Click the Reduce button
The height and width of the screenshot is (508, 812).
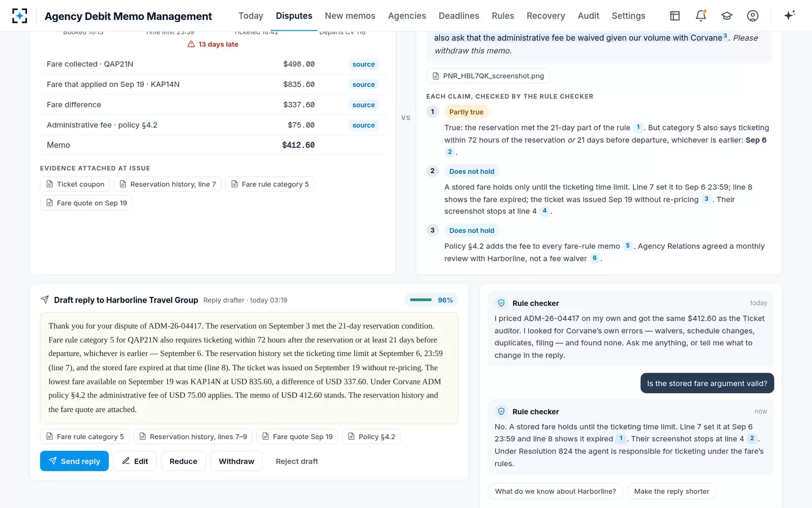tap(183, 461)
